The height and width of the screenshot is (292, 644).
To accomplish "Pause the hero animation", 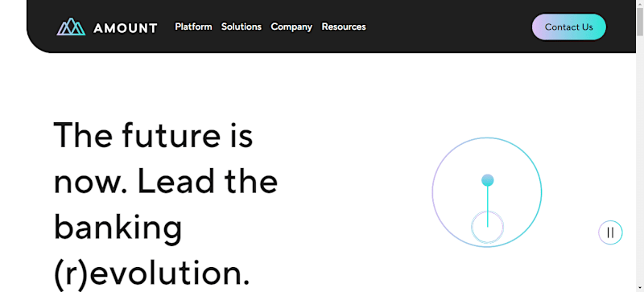I will point(610,232).
